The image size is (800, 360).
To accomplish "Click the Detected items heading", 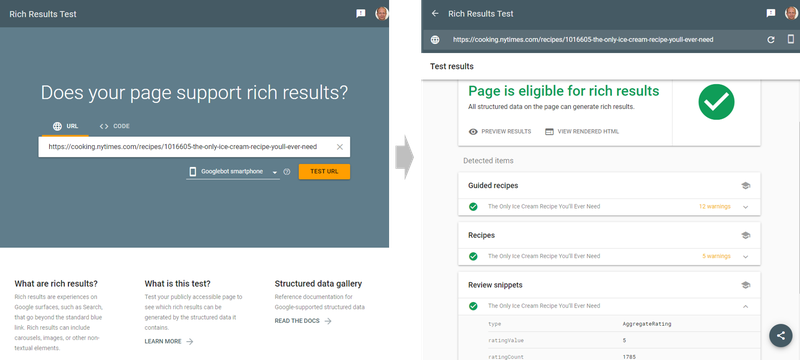I will (488, 161).
